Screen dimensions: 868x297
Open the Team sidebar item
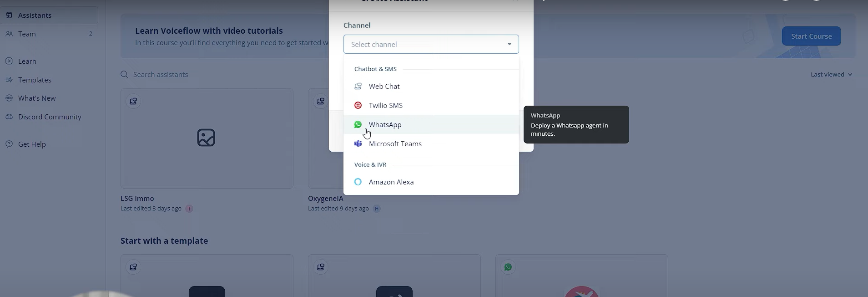pos(49,34)
